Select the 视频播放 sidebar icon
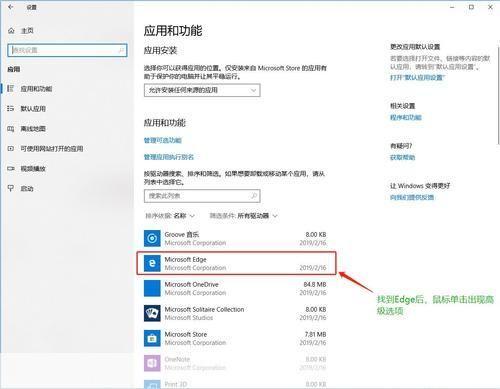Image resolution: width=500 pixels, height=389 pixels. coord(11,168)
